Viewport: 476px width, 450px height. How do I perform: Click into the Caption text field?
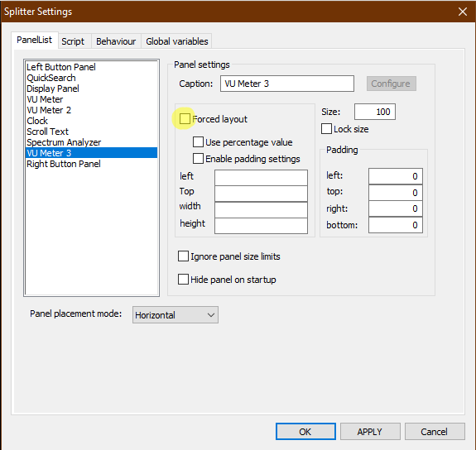(287, 84)
